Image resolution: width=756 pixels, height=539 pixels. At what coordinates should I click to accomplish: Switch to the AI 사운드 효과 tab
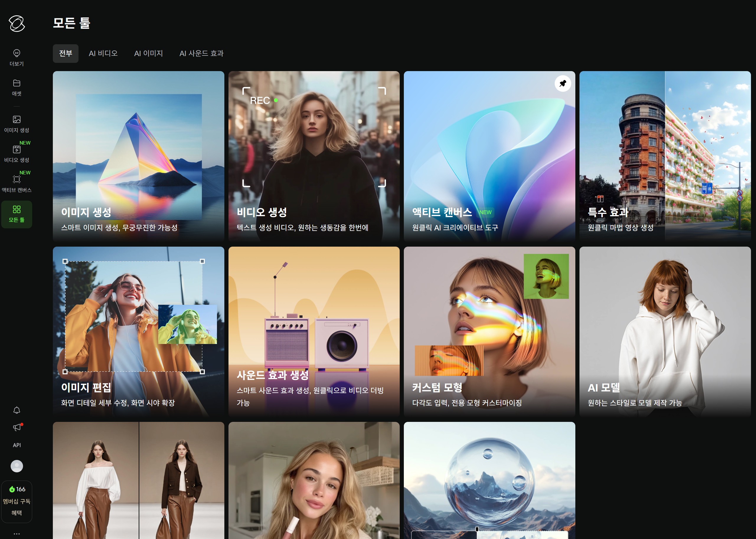(x=201, y=53)
